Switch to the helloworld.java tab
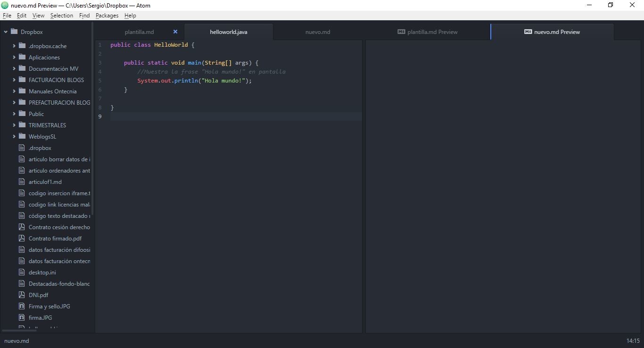Screen dimensions: 644x348 click(x=228, y=32)
